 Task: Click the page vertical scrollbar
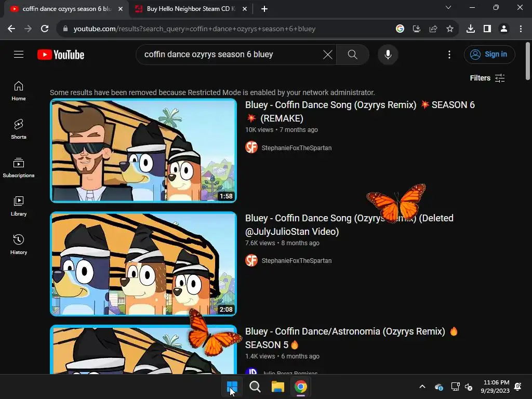(x=528, y=62)
